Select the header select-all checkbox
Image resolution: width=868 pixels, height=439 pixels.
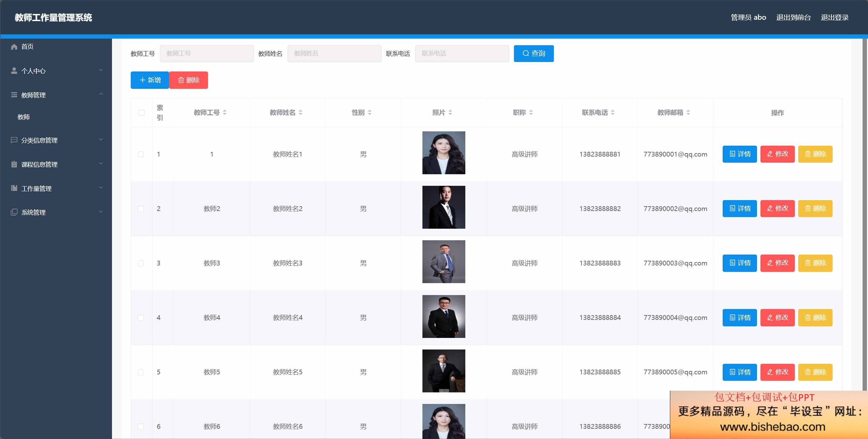(142, 113)
